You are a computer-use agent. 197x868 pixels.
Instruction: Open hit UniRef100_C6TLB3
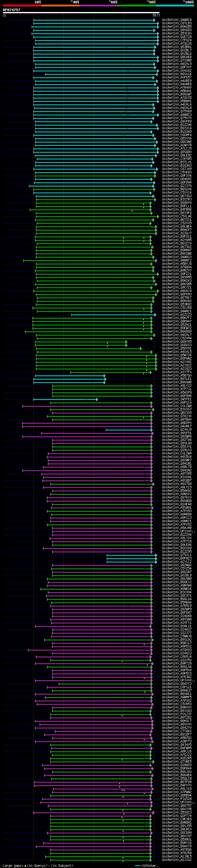[177, 23]
